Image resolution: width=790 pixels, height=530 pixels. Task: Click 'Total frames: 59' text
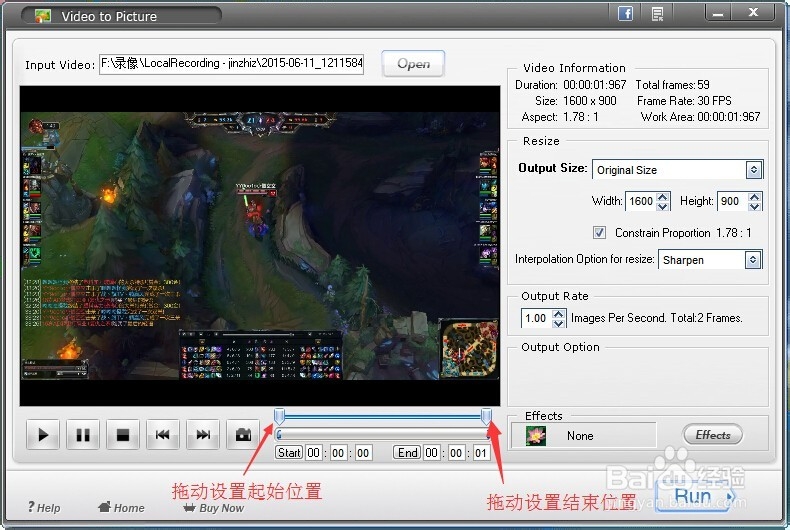pos(672,85)
